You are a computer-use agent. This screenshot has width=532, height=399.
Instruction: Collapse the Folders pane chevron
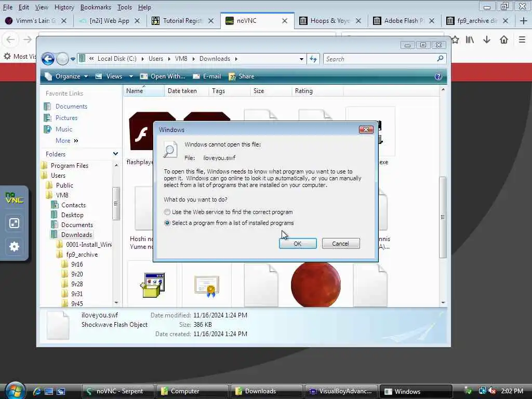pos(115,154)
